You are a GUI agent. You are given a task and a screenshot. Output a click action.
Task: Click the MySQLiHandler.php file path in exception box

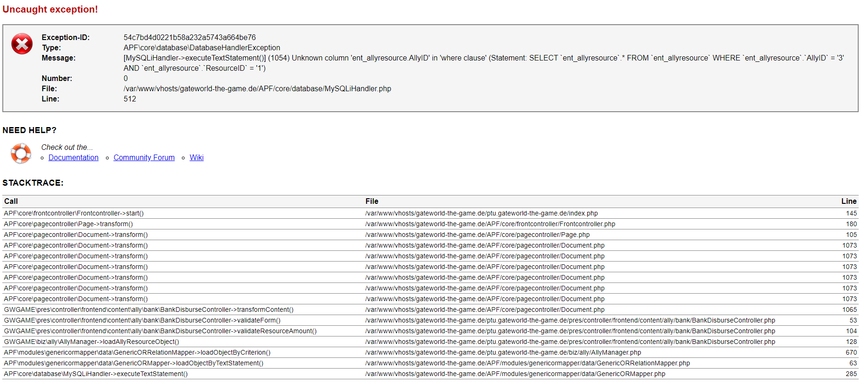(x=257, y=89)
